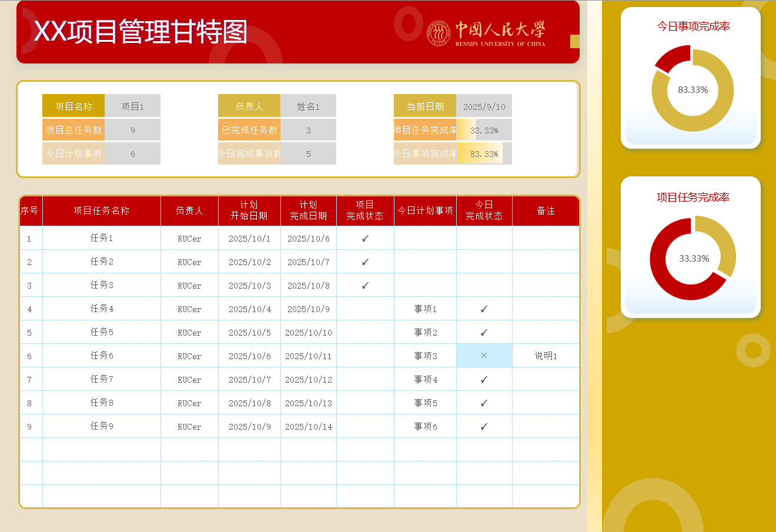Click the Renmin University of China logo
776x532 pixels.
pyautogui.click(x=486, y=34)
